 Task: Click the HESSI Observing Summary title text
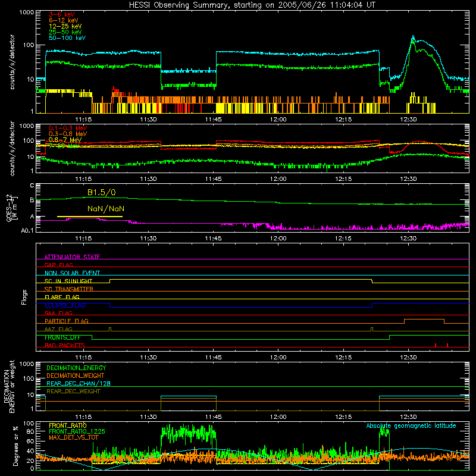[x=252, y=5]
